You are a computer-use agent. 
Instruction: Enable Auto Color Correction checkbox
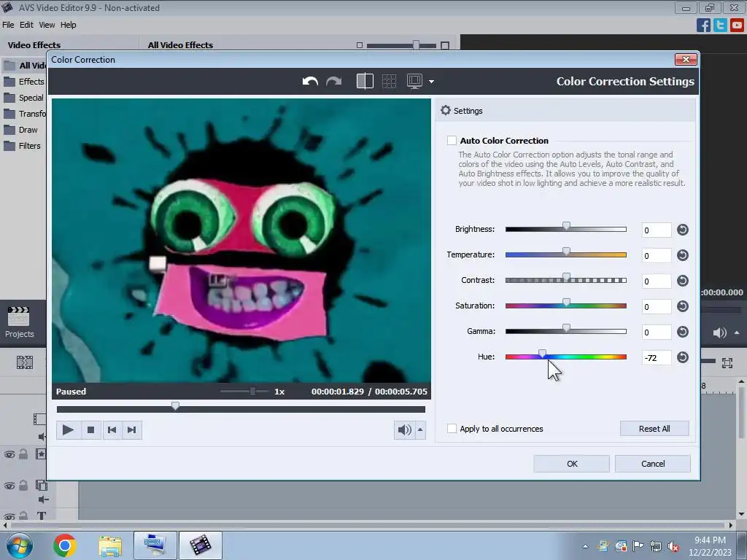(x=452, y=141)
